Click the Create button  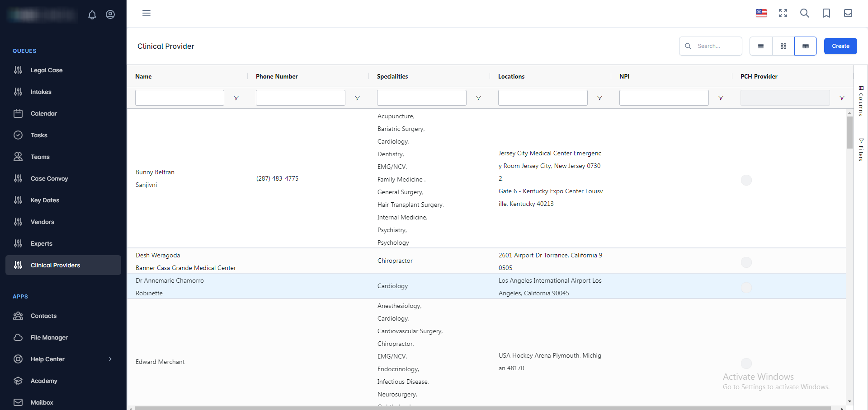840,46
